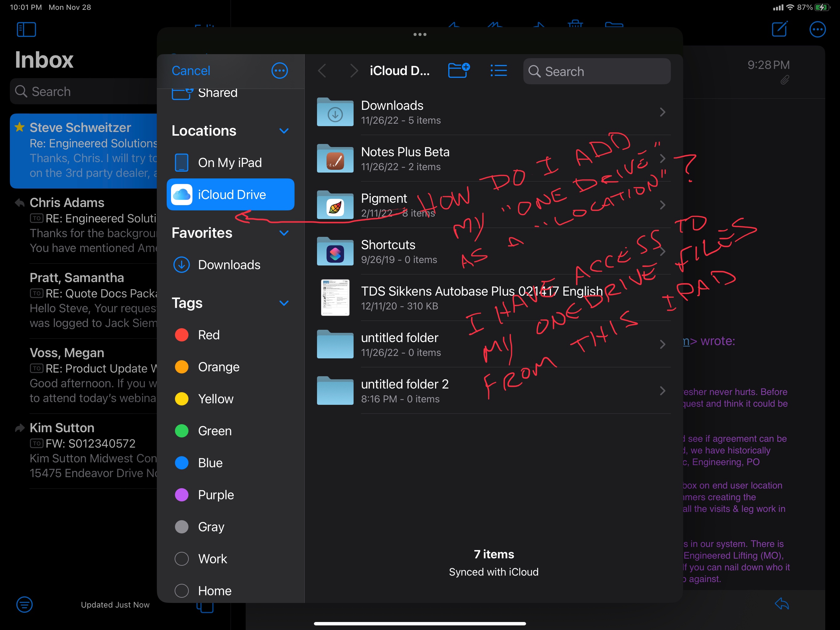Open Downloads under Favorites
The height and width of the screenshot is (630, 840).
click(x=229, y=265)
